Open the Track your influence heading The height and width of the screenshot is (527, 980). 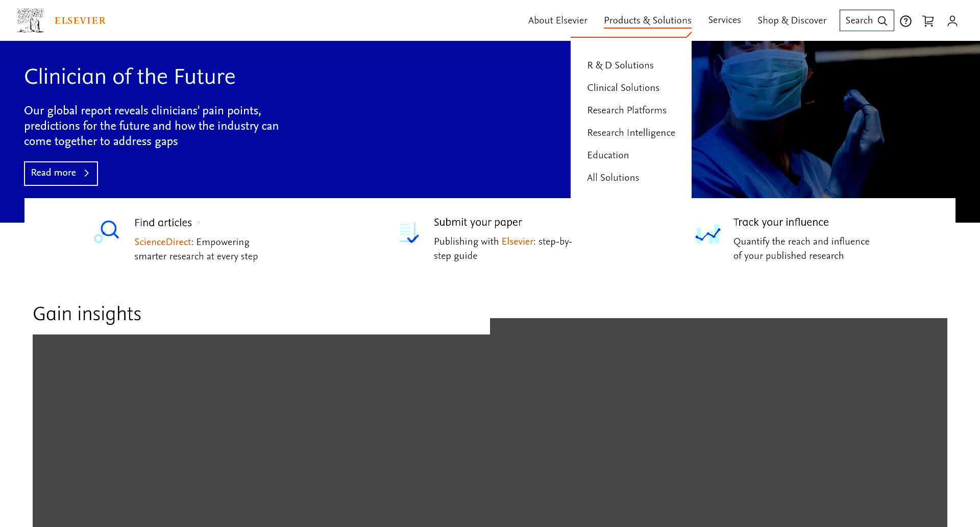tap(781, 222)
